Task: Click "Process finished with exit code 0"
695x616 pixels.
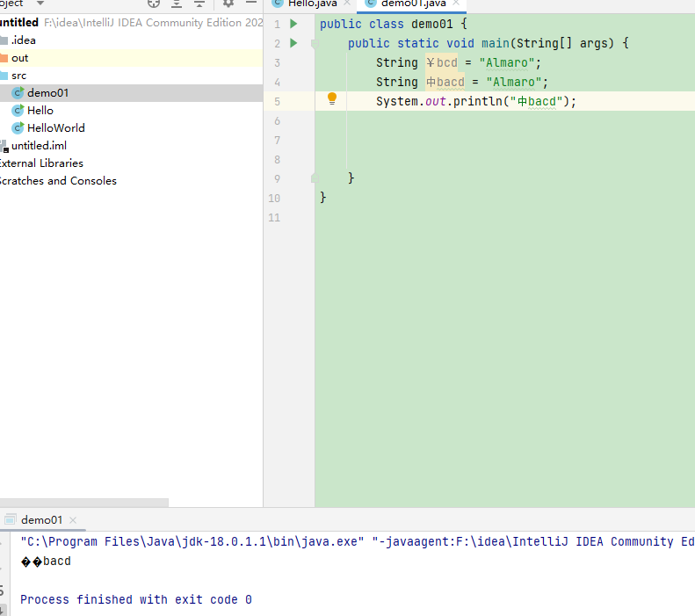Action: pos(136,599)
